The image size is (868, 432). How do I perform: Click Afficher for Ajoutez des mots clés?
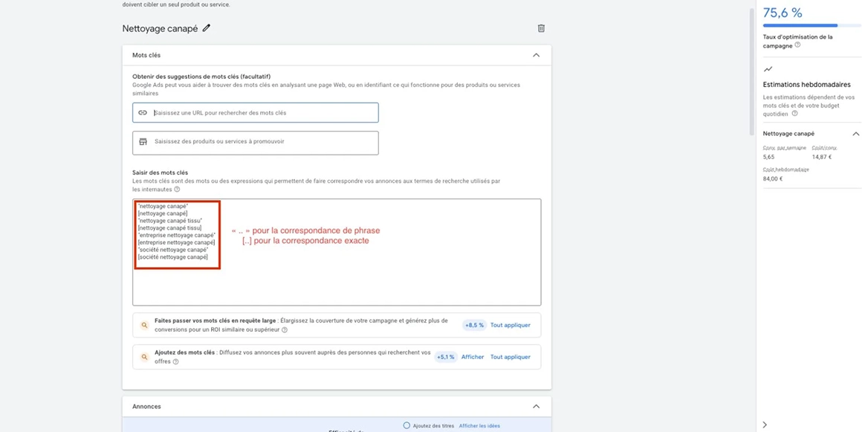point(472,357)
